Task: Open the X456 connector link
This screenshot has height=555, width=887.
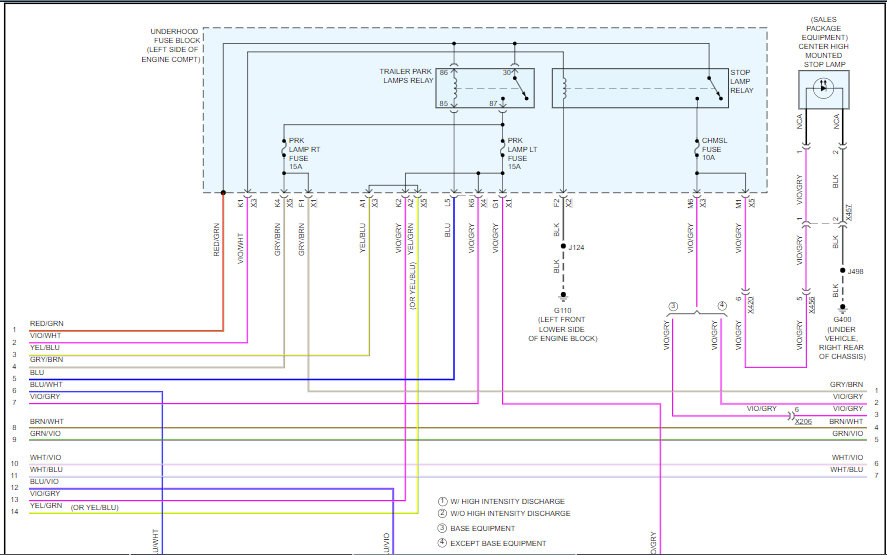Action: [812, 305]
